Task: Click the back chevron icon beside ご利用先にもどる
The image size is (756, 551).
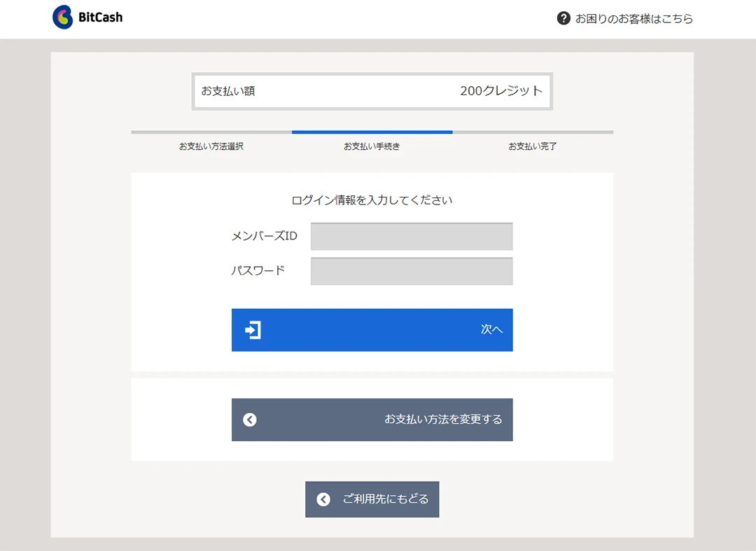Action: 323,499
